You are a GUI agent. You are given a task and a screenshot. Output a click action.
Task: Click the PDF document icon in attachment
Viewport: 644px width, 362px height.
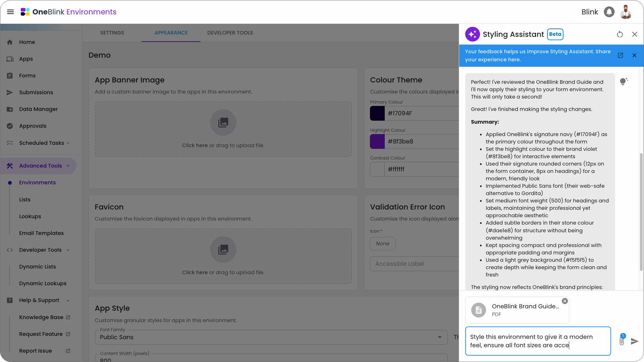(479, 310)
